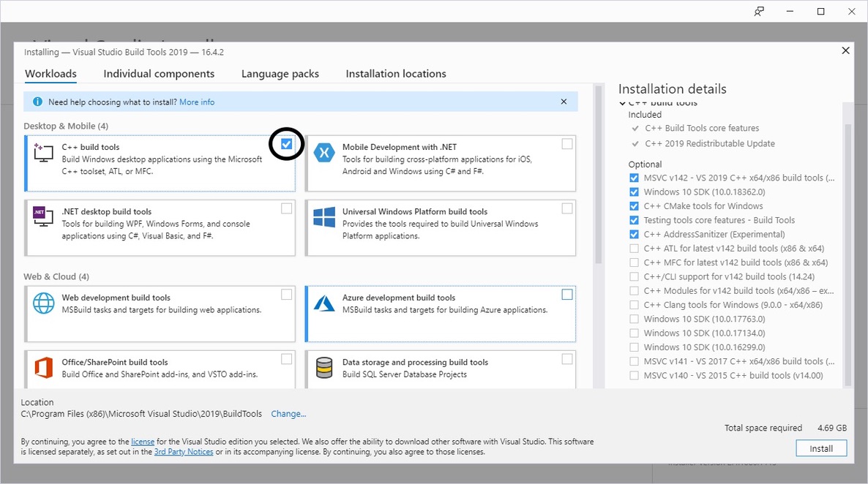
Task: Uncheck Windows 10 SDK (10.0.18362.0)
Action: pyautogui.click(x=634, y=192)
